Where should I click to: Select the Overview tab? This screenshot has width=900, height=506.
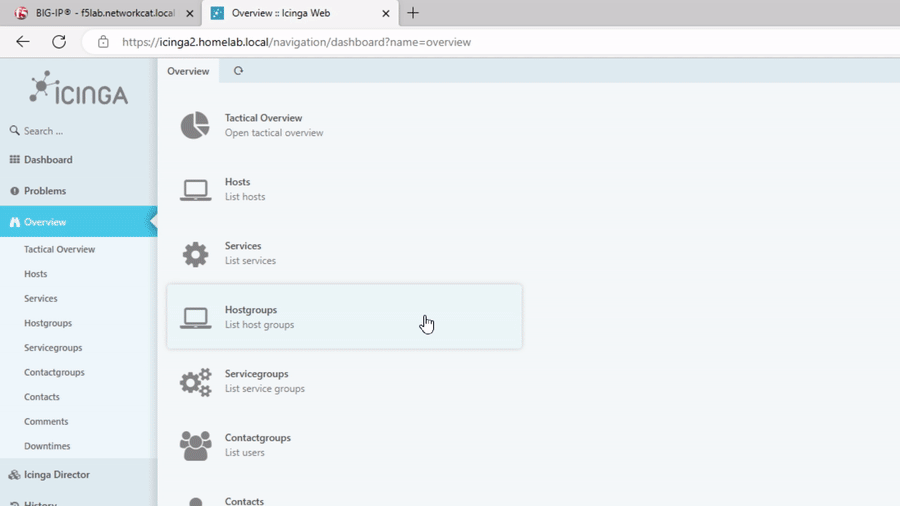pos(188,71)
